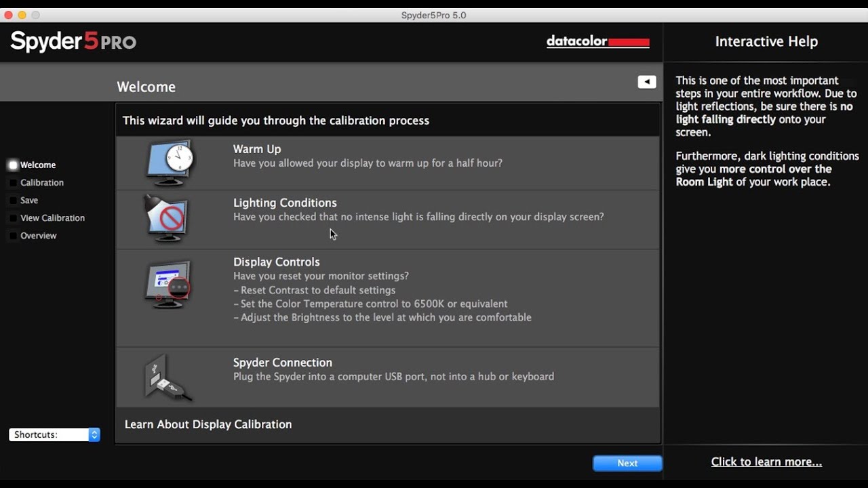Viewport: 868px width, 488px height.
Task: Click the 'Have you reset your monitor settings?' text
Action: pos(321,276)
